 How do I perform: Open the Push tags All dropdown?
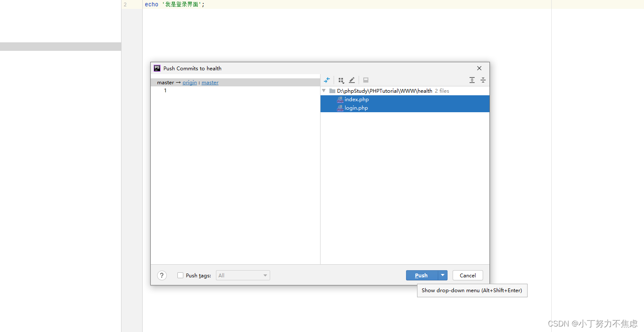pyautogui.click(x=243, y=275)
